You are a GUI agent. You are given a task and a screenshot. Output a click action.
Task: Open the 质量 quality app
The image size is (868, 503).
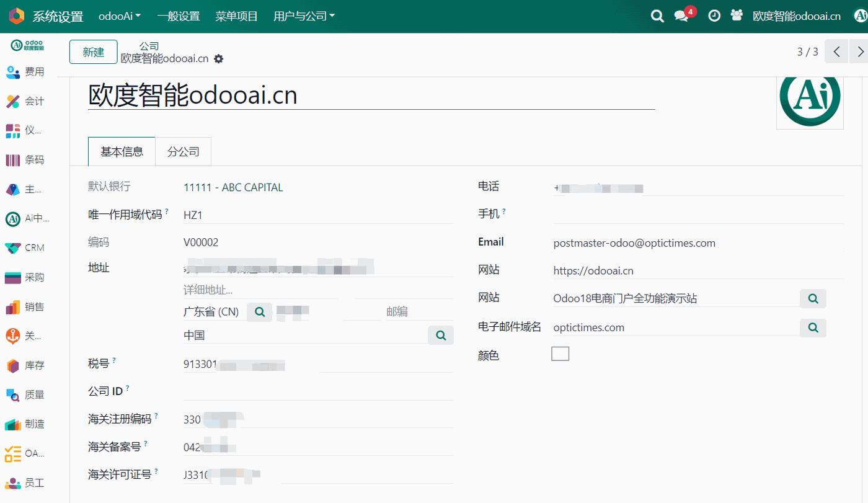coord(25,394)
